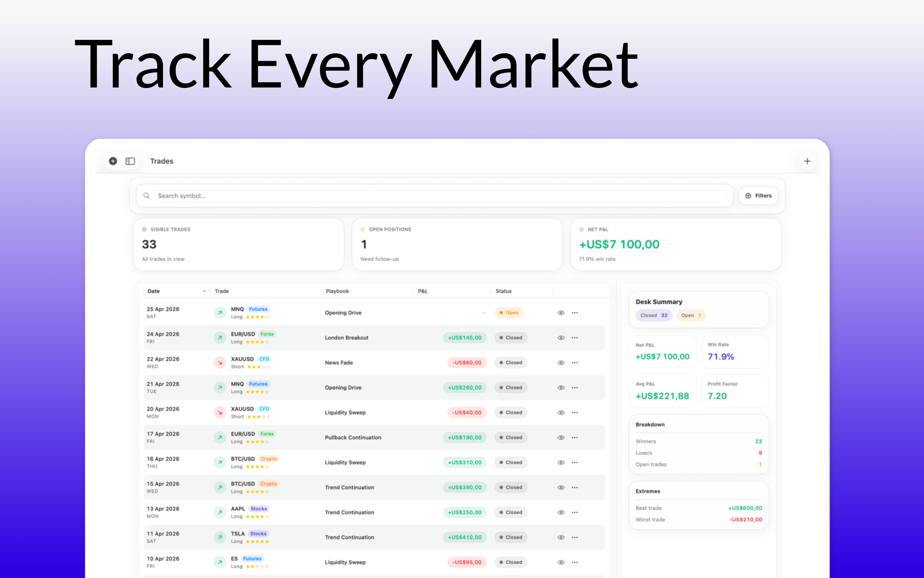Click Profit Factor 7.20 value
Viewport: 924px width, 578px height.
(x=717, y=396)
